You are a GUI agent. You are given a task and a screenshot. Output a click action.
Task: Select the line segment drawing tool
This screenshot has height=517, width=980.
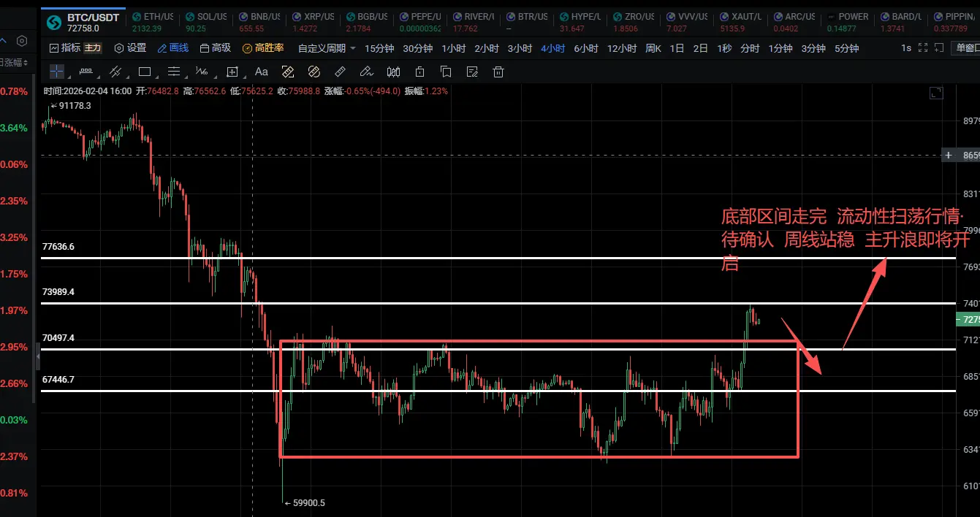86,72
